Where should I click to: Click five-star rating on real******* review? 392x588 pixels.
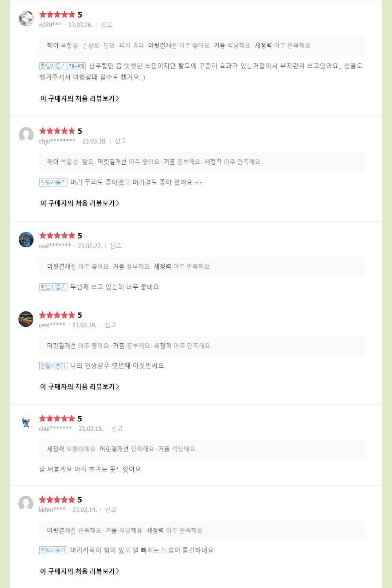(57, 236)
